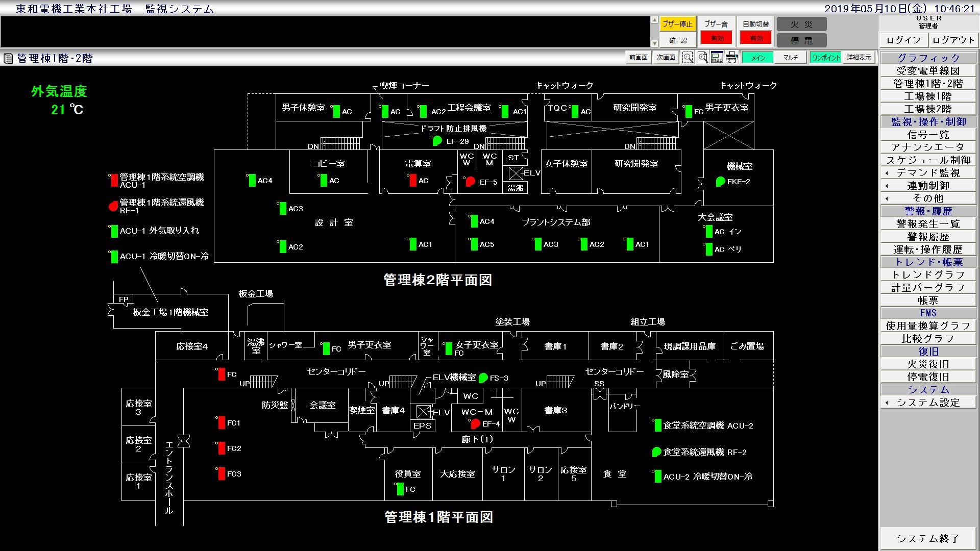This screenshot has height=551, width=980.
Task: Open 信号一覧 from sidebar
Action: tap(928, 135)
